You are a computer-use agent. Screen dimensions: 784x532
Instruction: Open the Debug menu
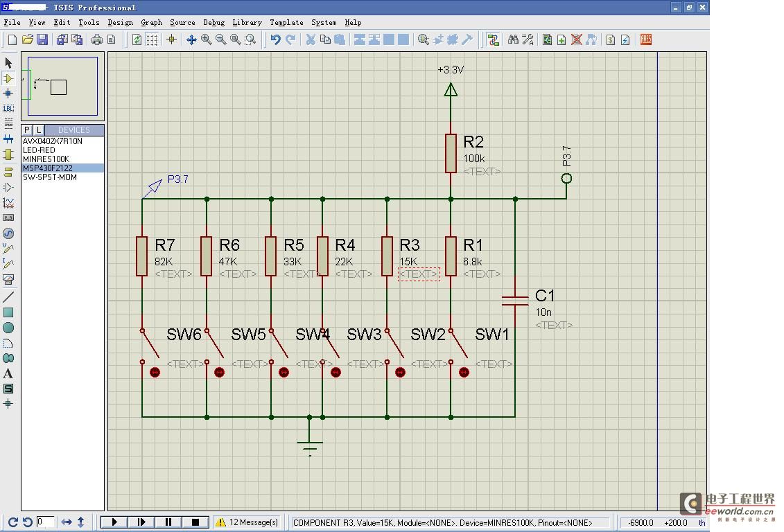coord(214,22)
